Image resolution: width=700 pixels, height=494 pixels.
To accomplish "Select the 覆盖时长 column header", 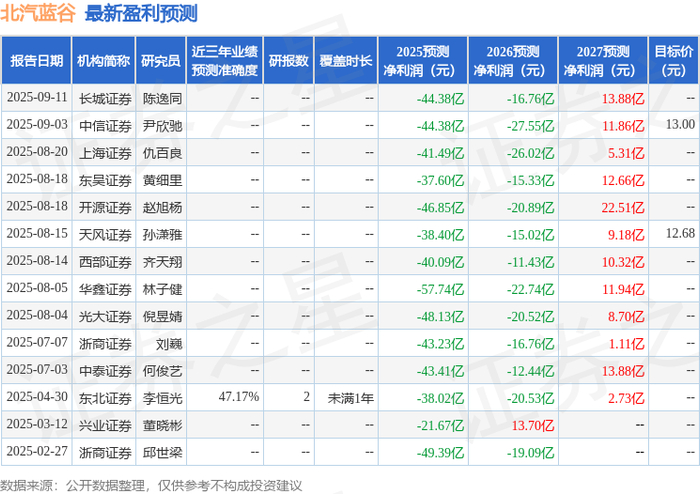I will [346, 61].
